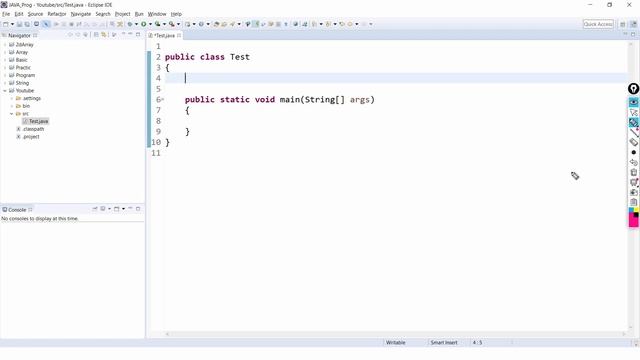Select the line drawing annotation tool
The width and height of the screenshot is (640, 360).
[633, 132]
